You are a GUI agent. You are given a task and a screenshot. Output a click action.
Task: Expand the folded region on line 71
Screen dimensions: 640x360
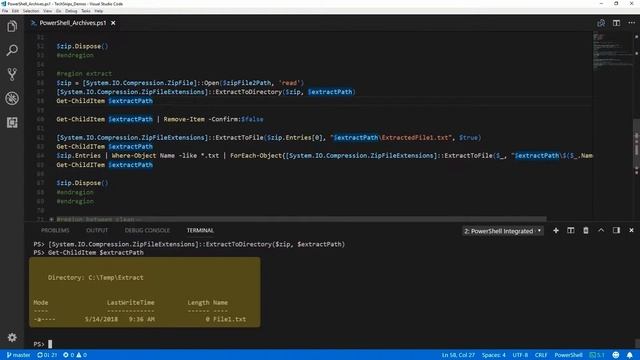51,220
